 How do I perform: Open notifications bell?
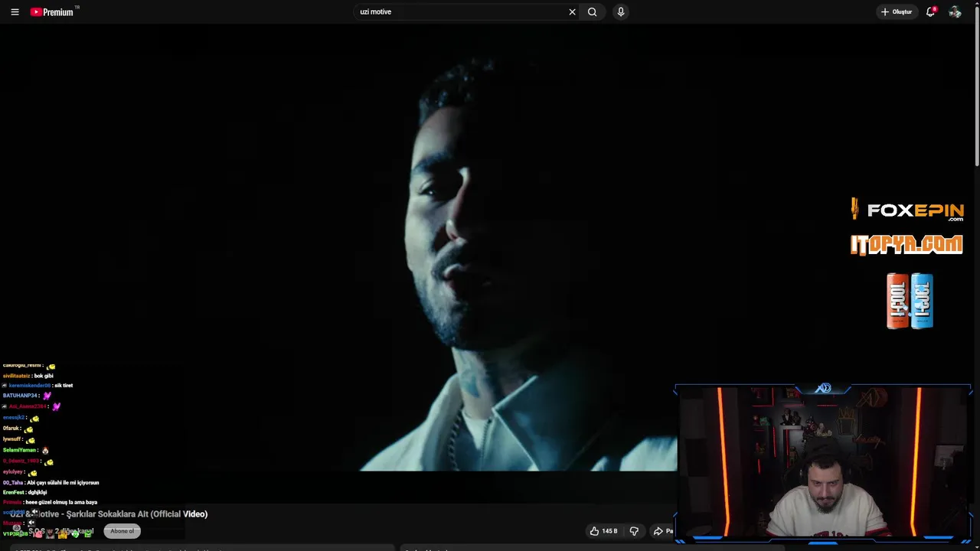[x=931, y=11]
